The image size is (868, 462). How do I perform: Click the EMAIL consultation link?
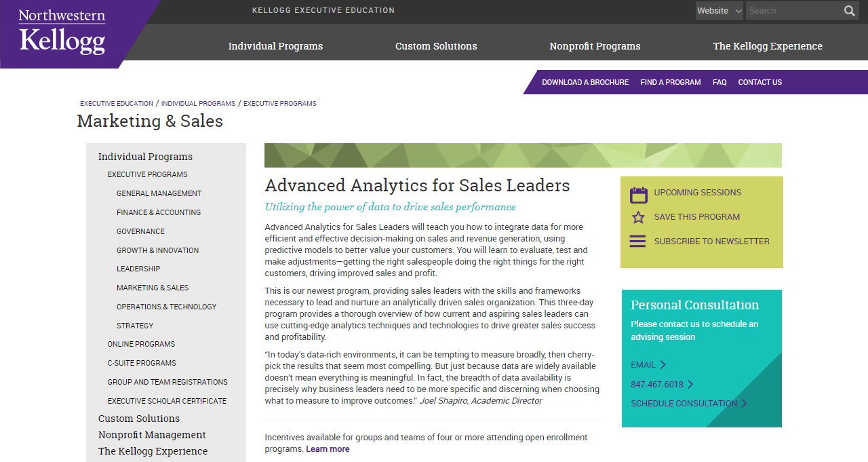coord(644,365)
